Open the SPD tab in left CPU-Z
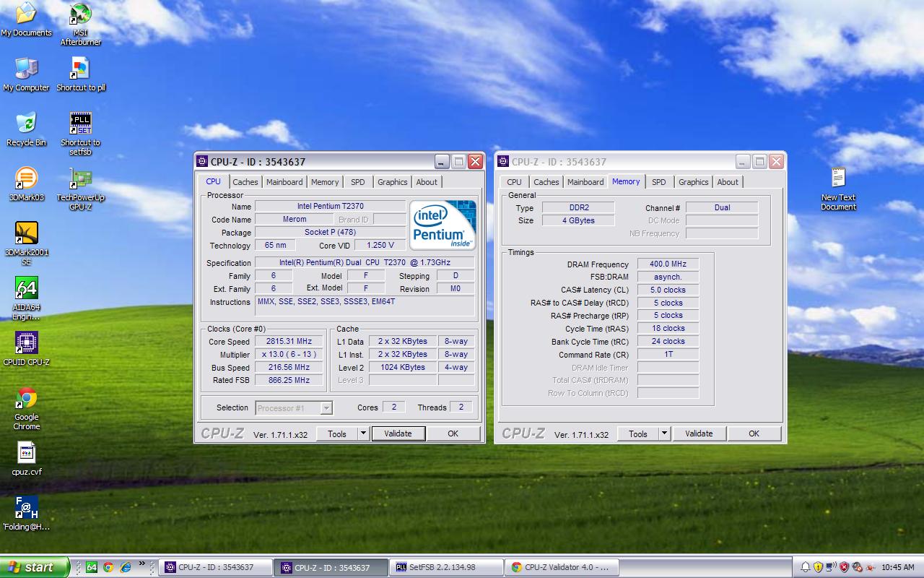This screenshot has width=924, height=578. (x=358, y=182)
